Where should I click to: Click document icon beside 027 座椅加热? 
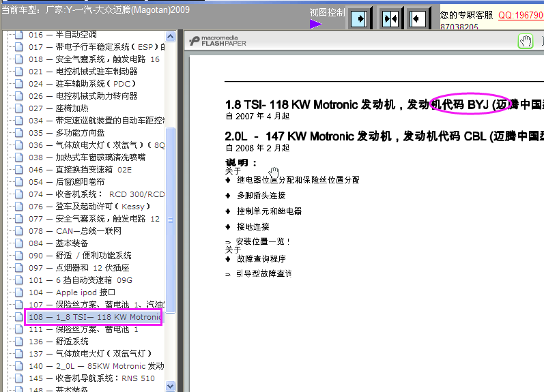pos(19,108)
